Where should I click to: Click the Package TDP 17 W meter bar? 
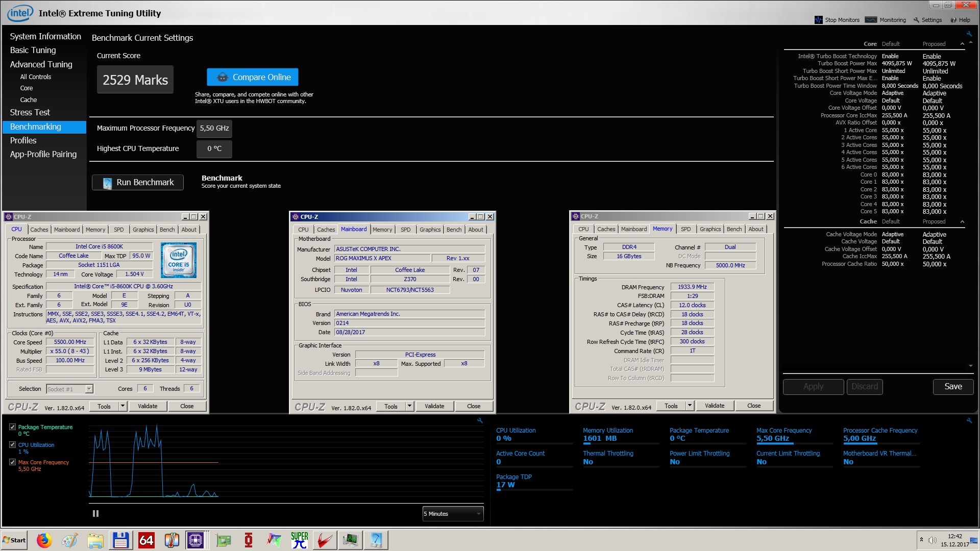(x=534, y=490)
